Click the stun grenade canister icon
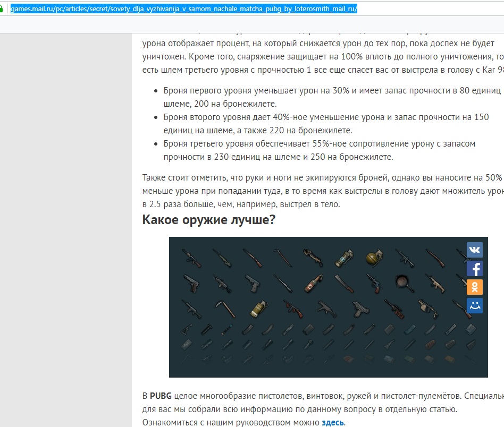 pos(343,258)
